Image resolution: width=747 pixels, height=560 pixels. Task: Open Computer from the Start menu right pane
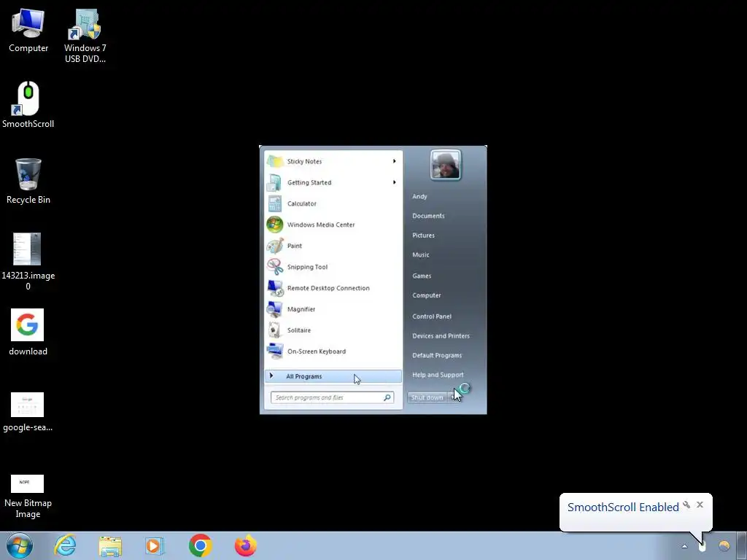426,295
